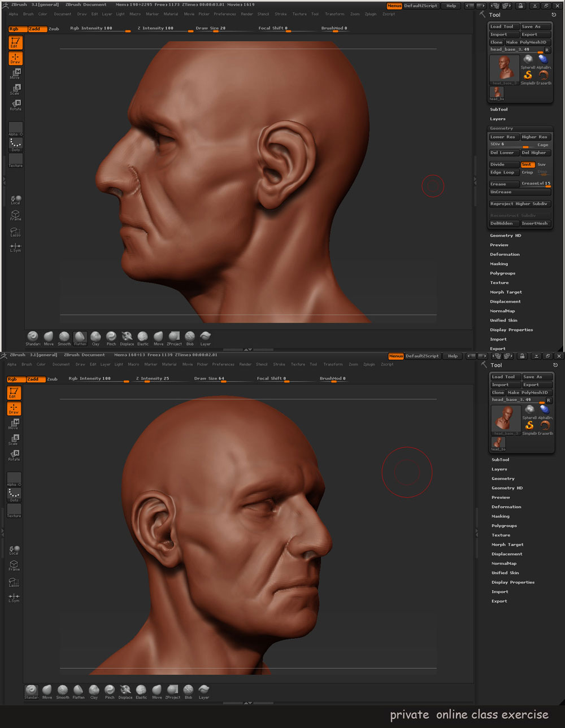This screenshot has height=728, width=565.
Task: Select the ZProject brush in the bottom window
Action: coord(173,691)
